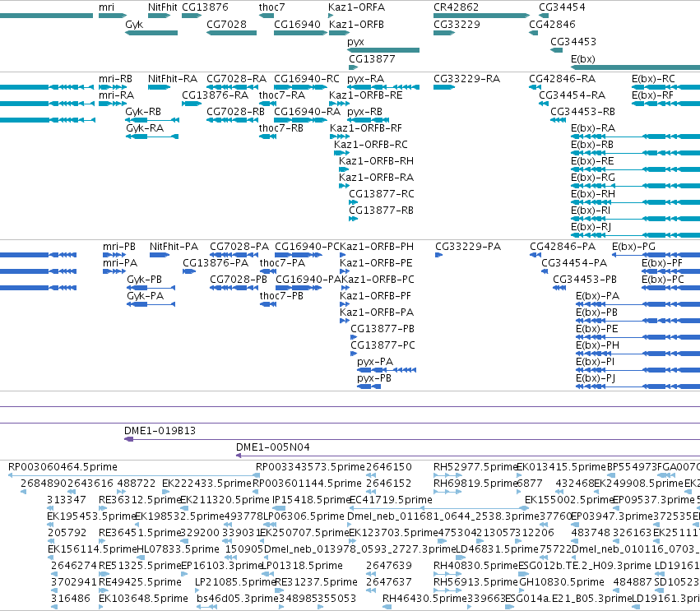Click the RH46430.5prime EST label
The image size is (700, 611).
click(x=424, y=599)
